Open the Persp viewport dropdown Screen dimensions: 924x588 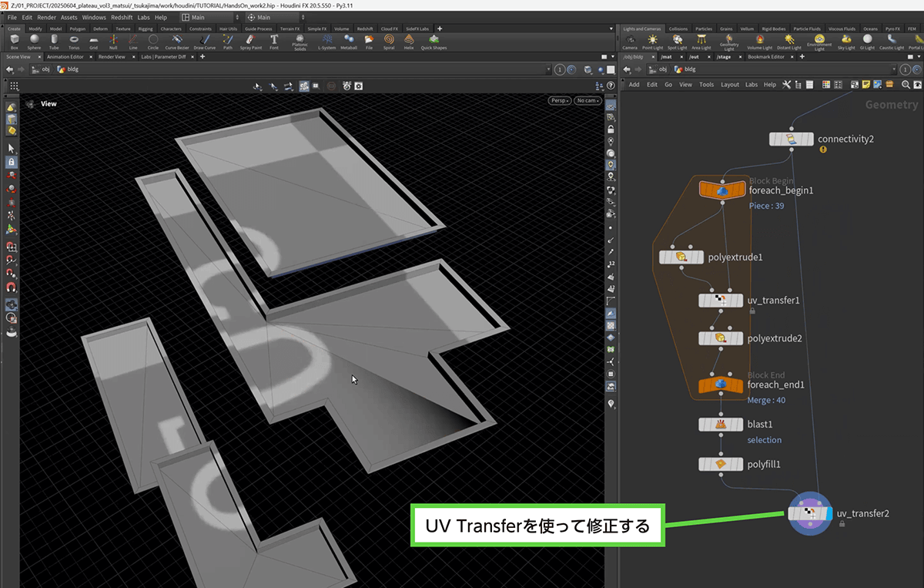point(559,100)
